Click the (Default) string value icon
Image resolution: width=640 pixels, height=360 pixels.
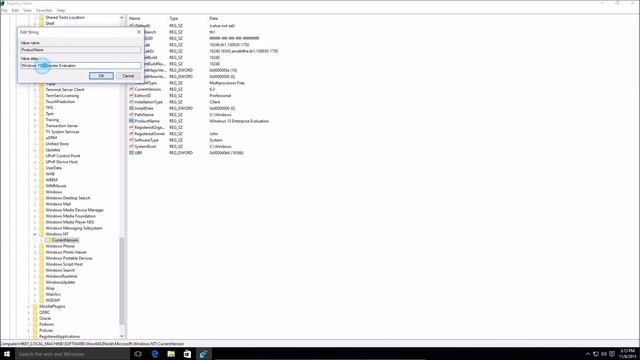[131, 26]
